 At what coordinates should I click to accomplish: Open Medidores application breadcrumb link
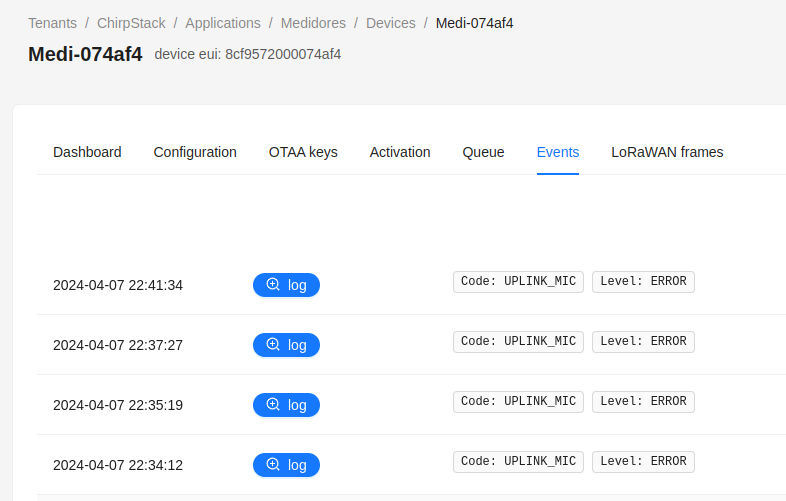313,23
